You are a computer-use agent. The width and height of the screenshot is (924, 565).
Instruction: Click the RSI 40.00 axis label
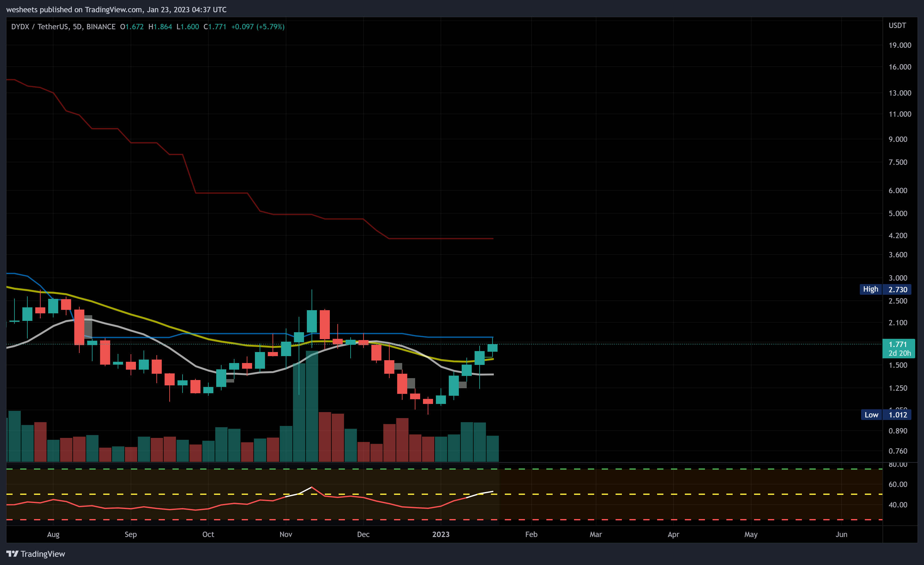[898, 505]
